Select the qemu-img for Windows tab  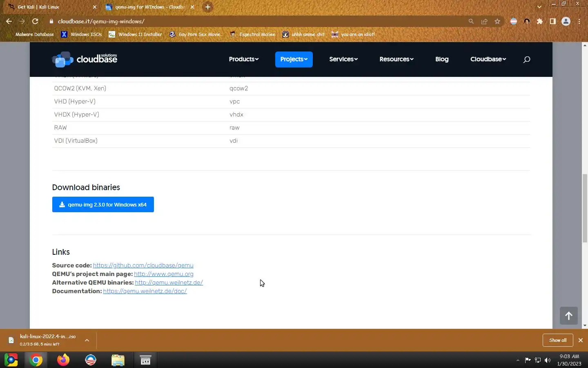tap(149, 7)
